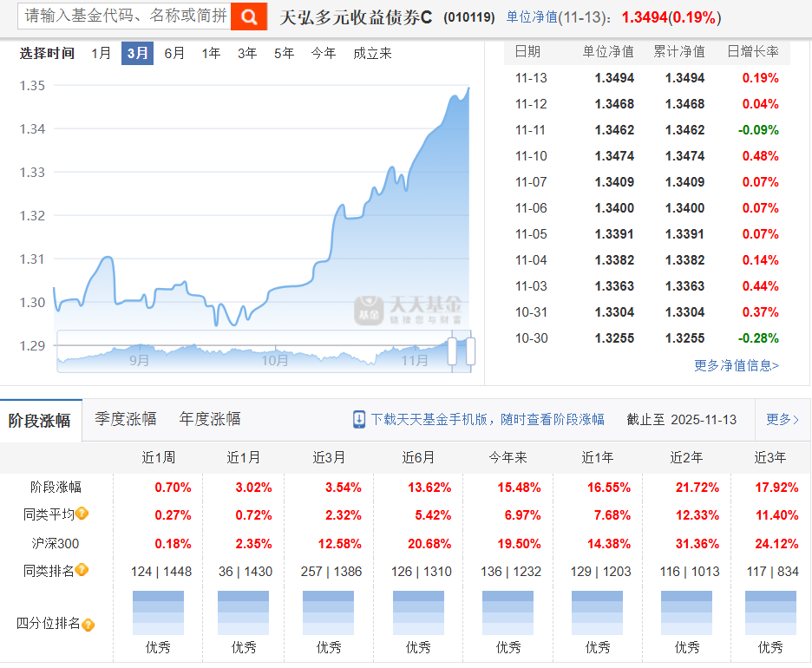
Task: Focus the fund code search input field
Action: coord(124,16)
